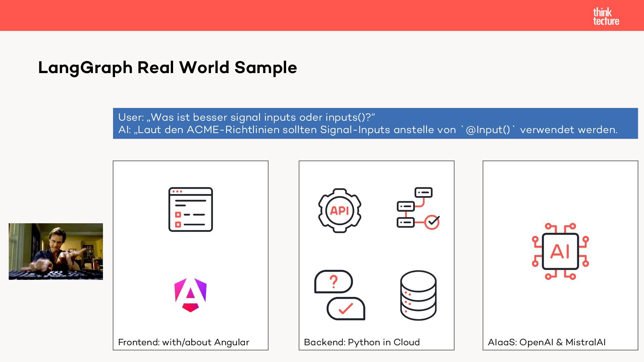Click the AIaaS: OpenAI & MistralAI label
This screenshot has width=644, height=362.
coord(546,342)
